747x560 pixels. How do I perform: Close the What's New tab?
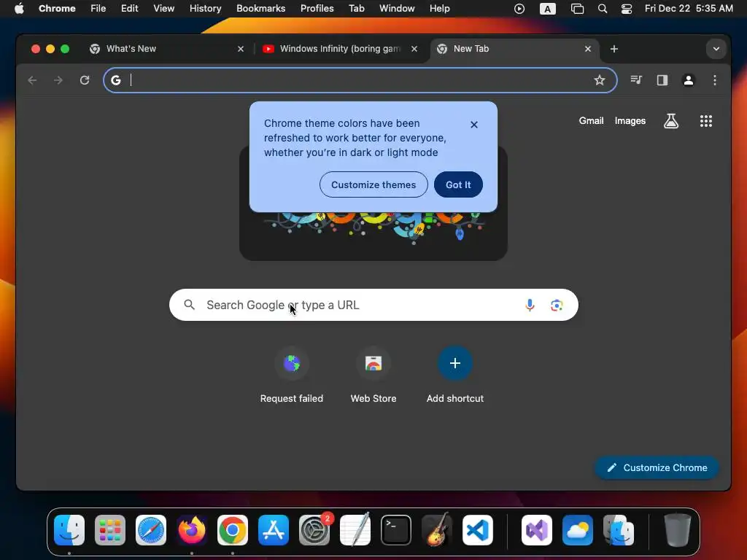pos(241,49)
